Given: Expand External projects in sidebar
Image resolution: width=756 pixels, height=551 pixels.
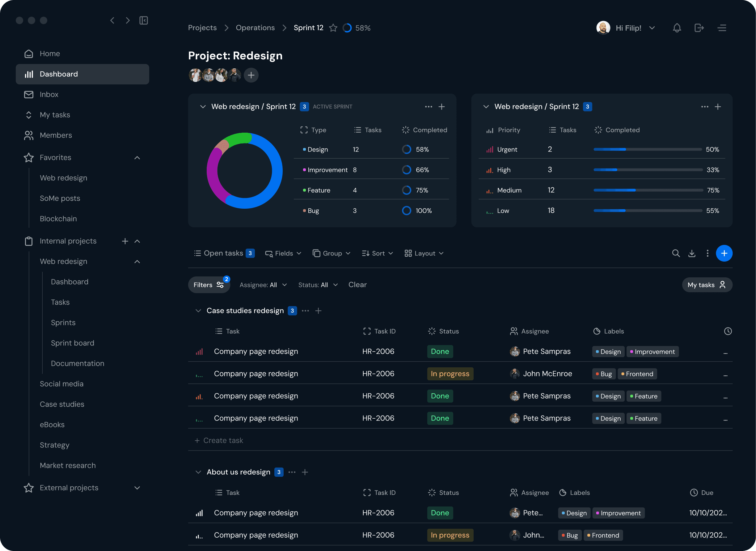Looking at the screenshot, I should [137, 488].
